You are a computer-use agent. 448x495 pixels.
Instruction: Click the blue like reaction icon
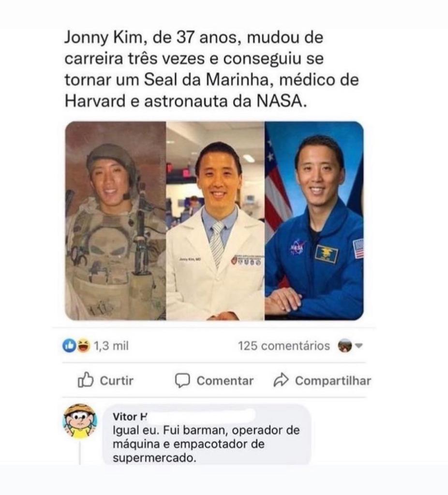[x=69, y=346]
